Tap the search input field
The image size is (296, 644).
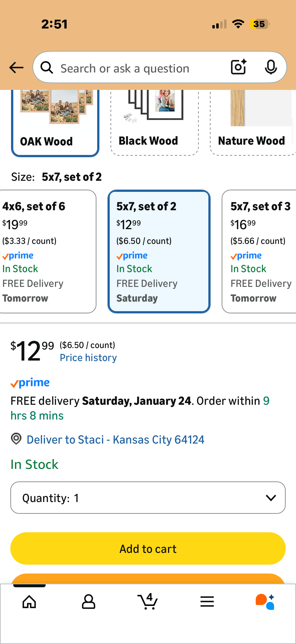click(140, 68)
